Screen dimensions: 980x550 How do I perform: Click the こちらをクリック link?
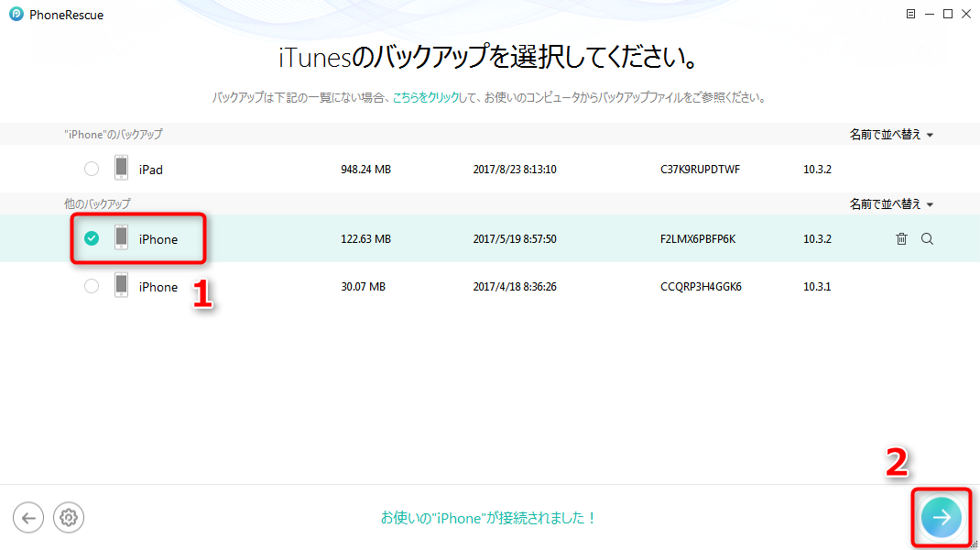click(426, 97)
